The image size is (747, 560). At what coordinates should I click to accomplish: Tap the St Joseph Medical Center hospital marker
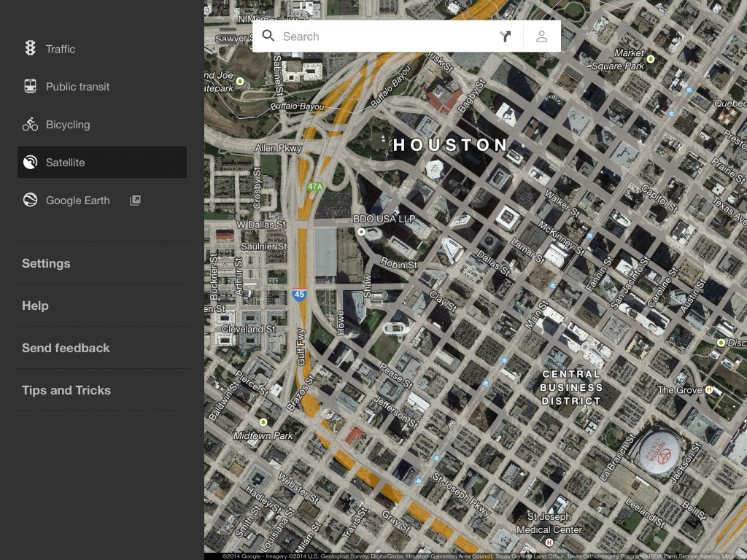549,542
